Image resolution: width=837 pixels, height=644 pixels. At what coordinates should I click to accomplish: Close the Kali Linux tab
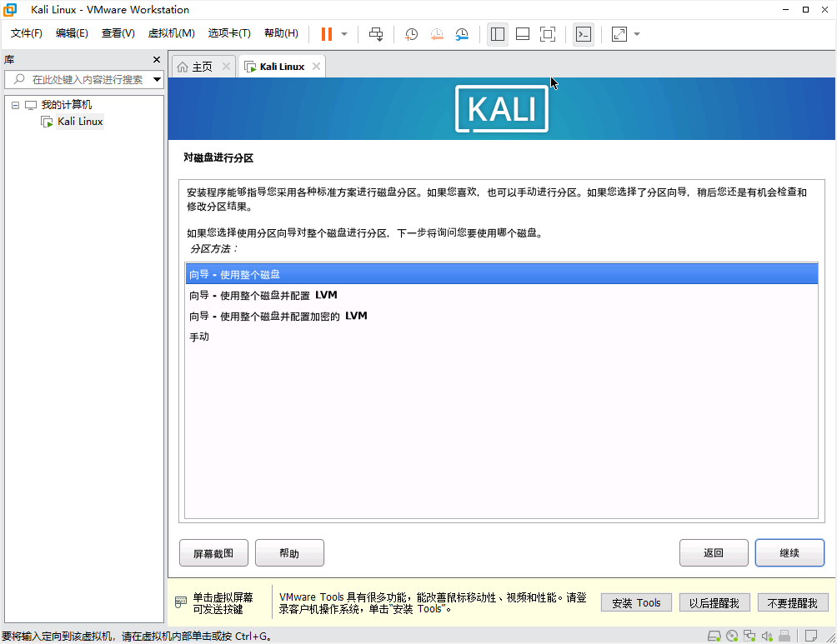316,66
